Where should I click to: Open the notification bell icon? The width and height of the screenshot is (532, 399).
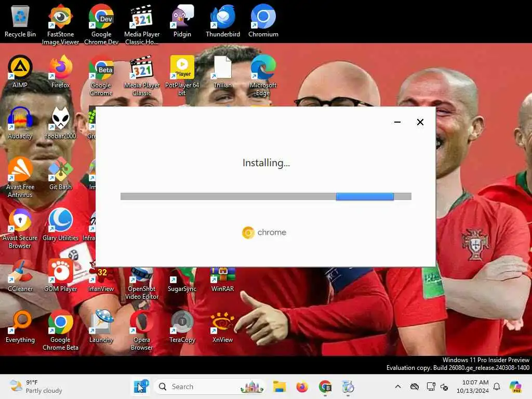[497, 387]
